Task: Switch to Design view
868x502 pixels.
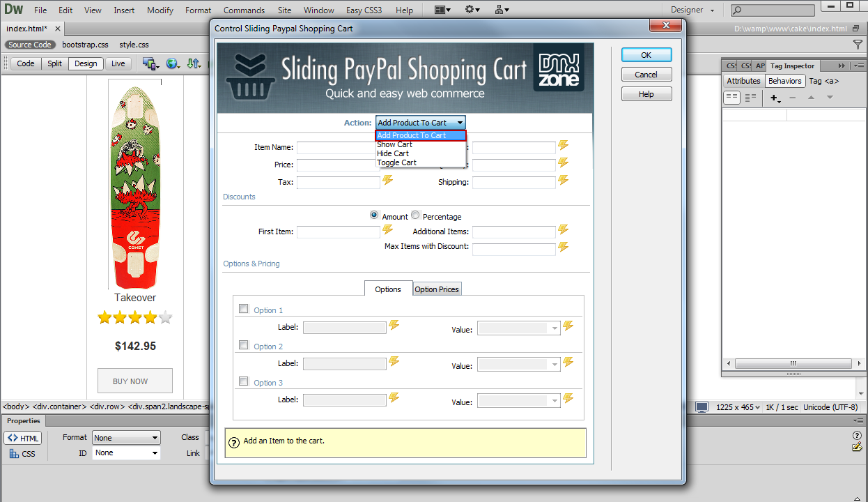Action: point(86,63)
